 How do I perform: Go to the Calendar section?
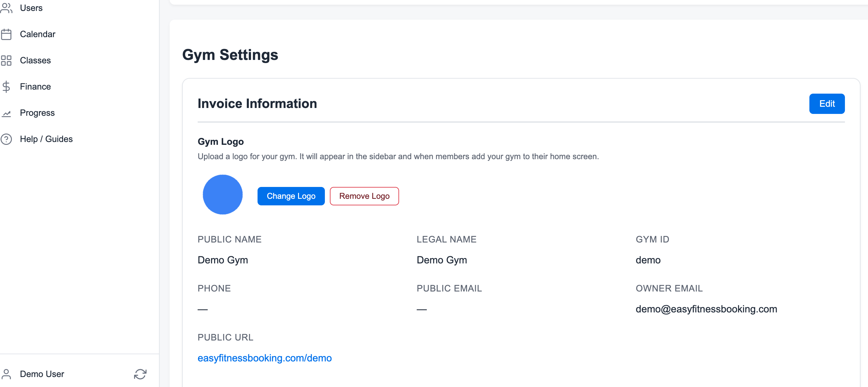click(x=37, y=34)
